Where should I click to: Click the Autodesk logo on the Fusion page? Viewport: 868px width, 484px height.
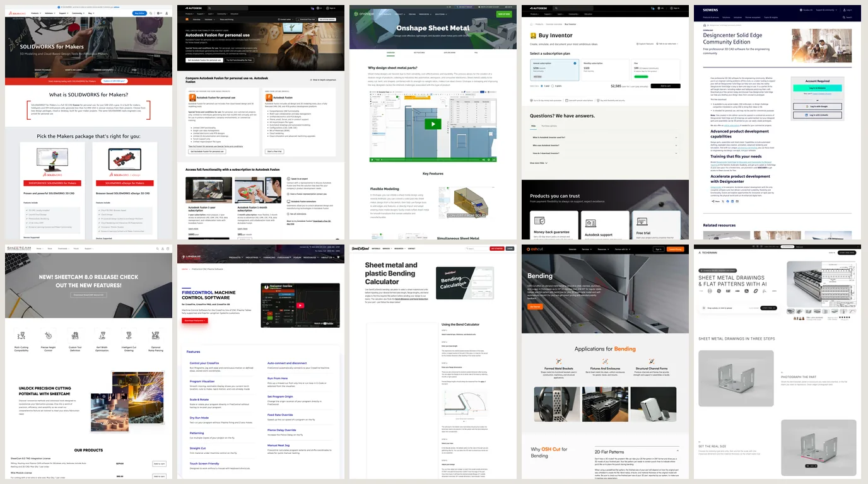pos(194,8)
